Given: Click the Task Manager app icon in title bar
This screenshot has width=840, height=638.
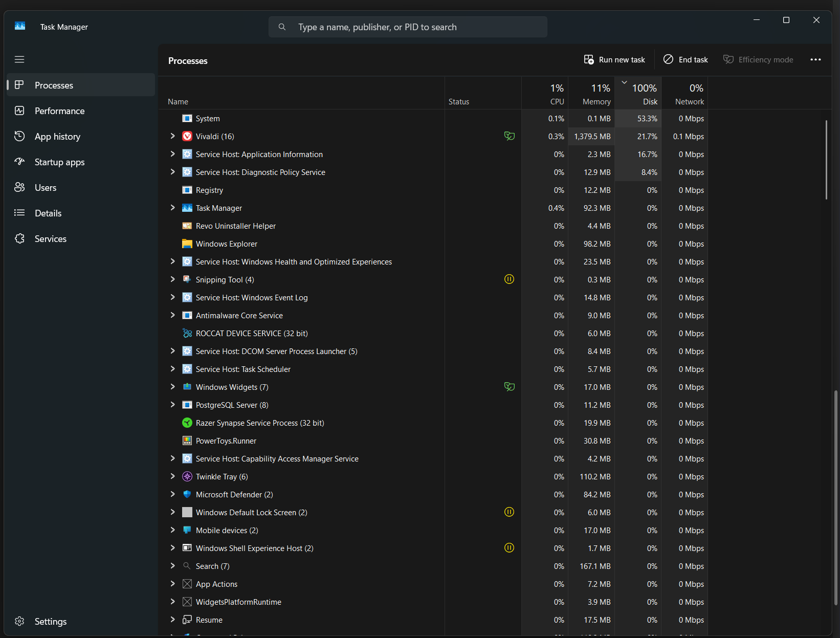Looking at the screenshot, I should [x=20, y=26].
